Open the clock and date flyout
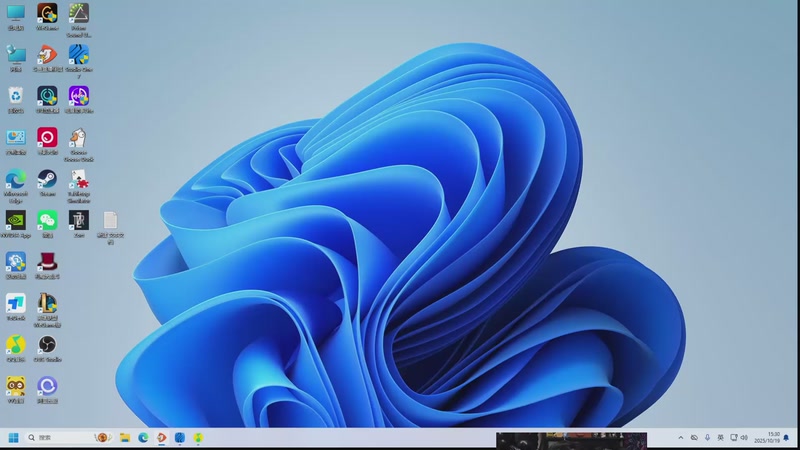This screenshot has height=450, width=800. 767,437
